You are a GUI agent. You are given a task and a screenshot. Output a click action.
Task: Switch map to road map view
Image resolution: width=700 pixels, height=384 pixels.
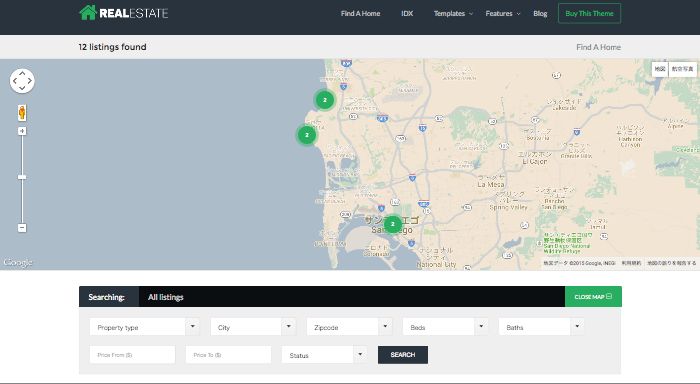[x=660, y=69]
